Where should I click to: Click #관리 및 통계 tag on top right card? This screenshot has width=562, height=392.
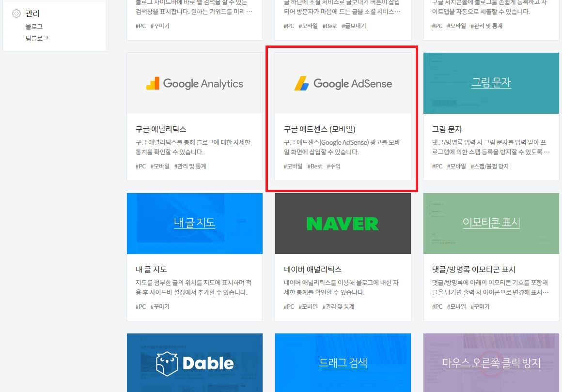click(487, 26)
